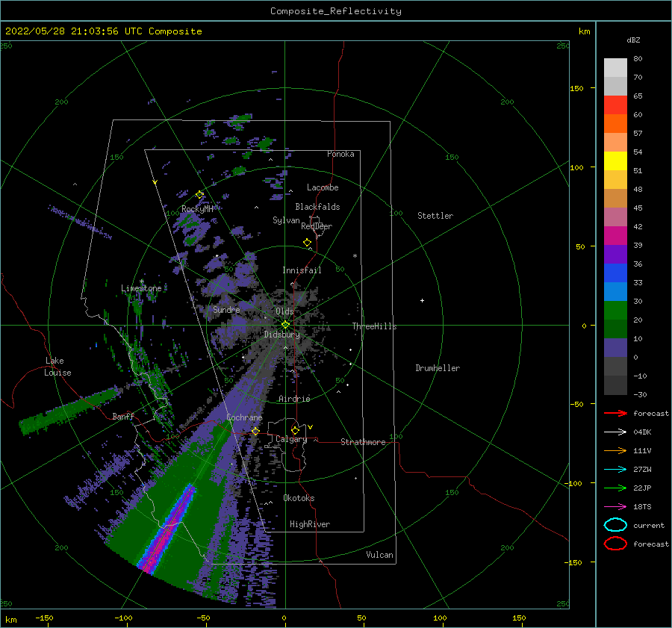Click the yellow diamond marker above Calgary

295,430
